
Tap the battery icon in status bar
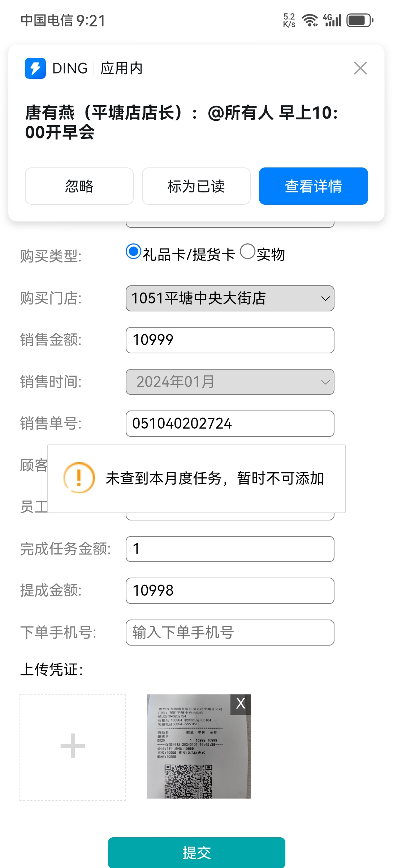point(359,21)
